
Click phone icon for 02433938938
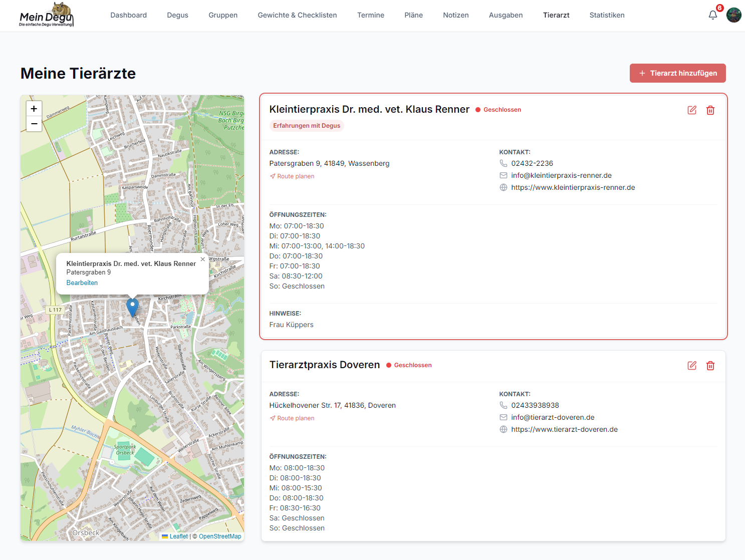pyautogui.click(x=504, y=405)
